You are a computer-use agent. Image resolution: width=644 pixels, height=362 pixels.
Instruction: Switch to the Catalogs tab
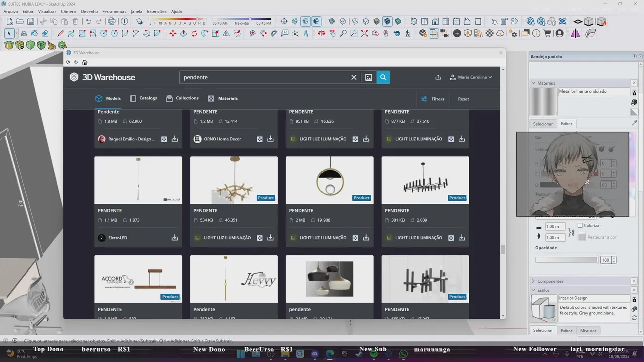click(143, 98)
